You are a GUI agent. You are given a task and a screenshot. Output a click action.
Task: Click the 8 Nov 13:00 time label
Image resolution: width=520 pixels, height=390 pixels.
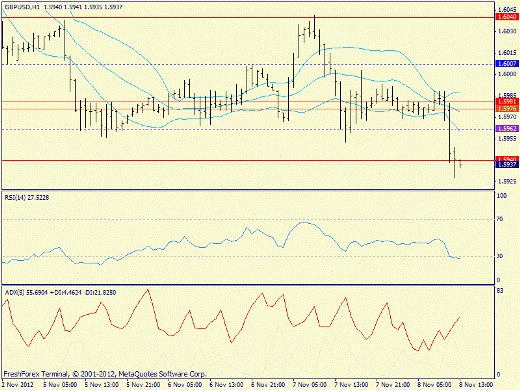[476, 384]
